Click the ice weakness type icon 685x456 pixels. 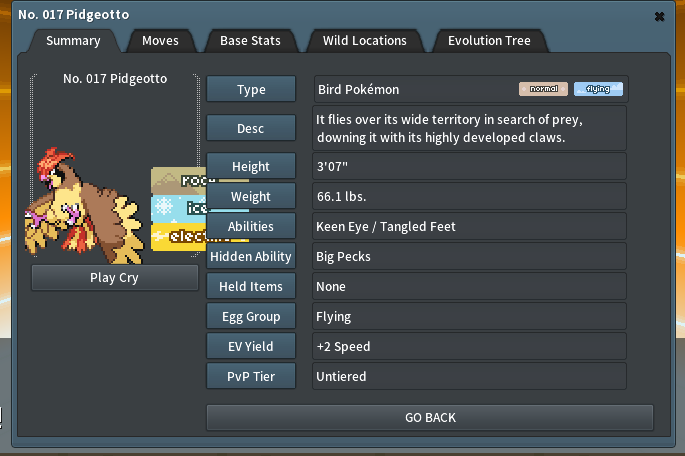[179, 209]
